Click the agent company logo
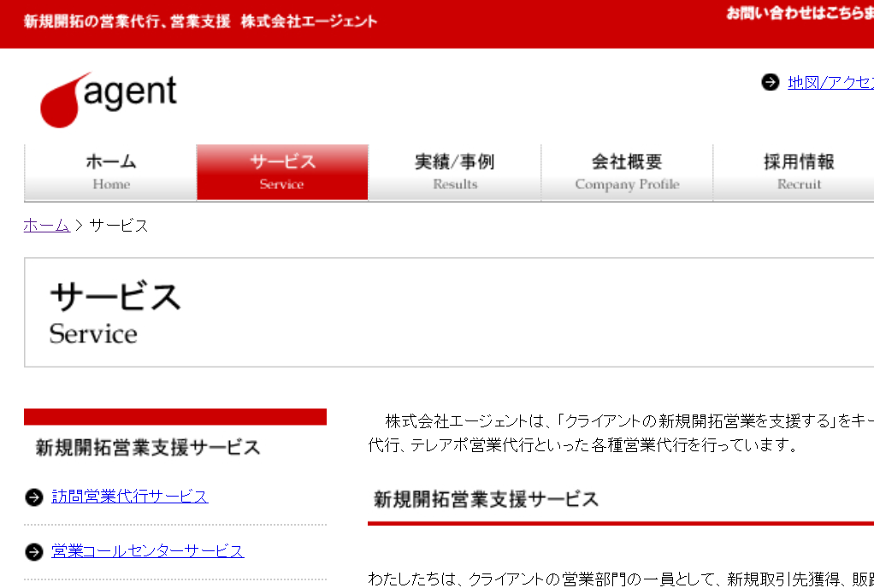874x588 pixels. (x=109, y=98)
